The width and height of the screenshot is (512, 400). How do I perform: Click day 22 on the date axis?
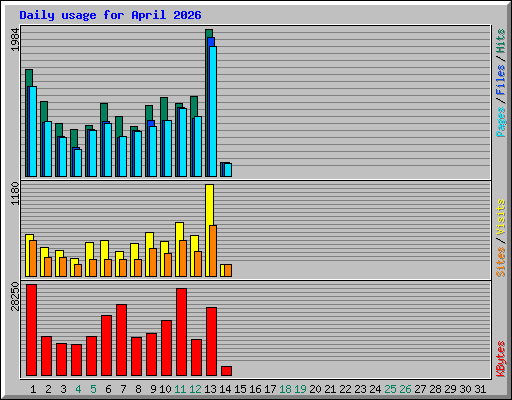tap(345, 389)
